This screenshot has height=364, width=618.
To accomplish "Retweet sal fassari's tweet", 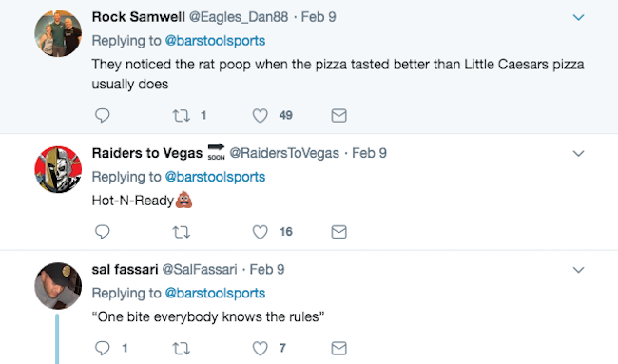I will coord(182,348).
